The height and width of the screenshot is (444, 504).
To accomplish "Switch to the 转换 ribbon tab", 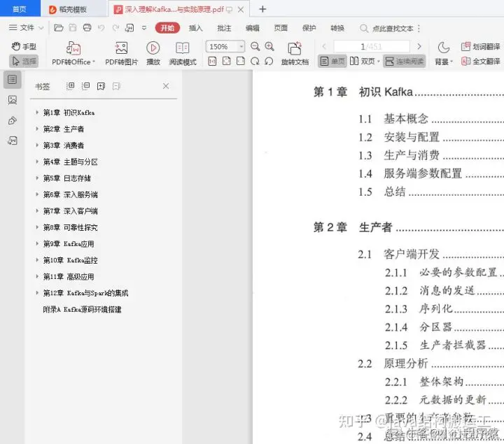I will pos(337,28).
